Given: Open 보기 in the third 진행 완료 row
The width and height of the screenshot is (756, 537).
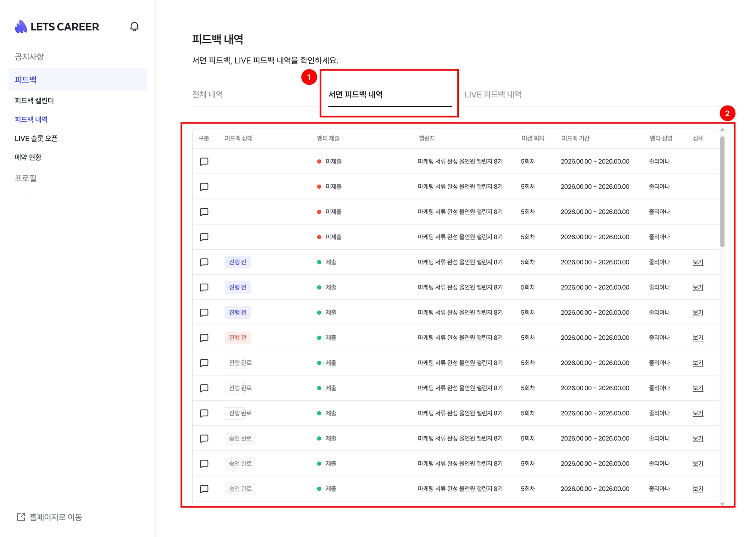Looking at the screenshot, I should pyautogui.click(x=698, y=413).
